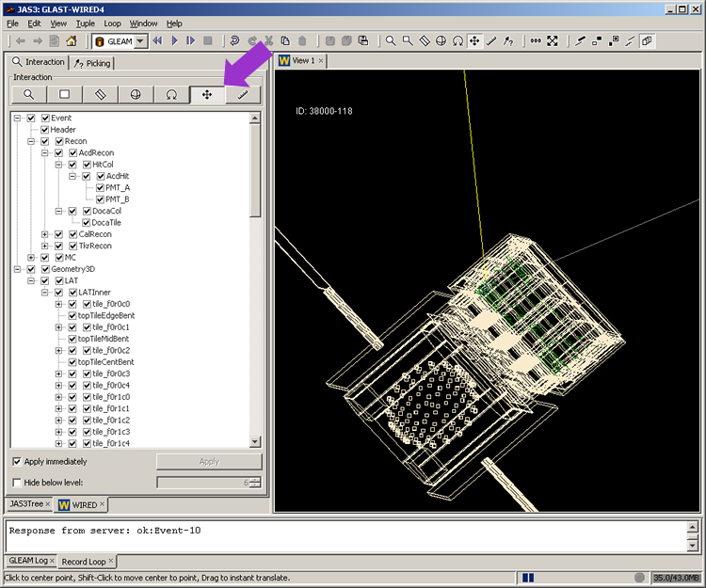Open the Tuple menu
The image size is (706, 588).
(x=85, y=24)
